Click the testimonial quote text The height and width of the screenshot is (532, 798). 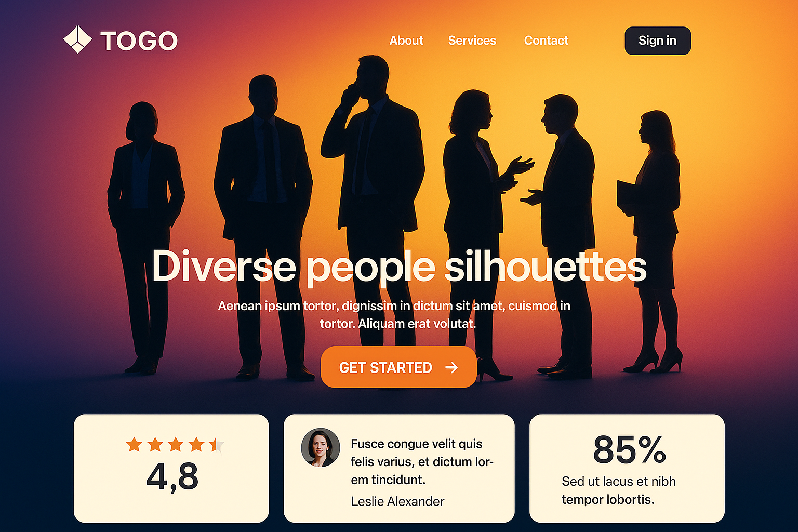pyautogui.click(x=422, y=462)
